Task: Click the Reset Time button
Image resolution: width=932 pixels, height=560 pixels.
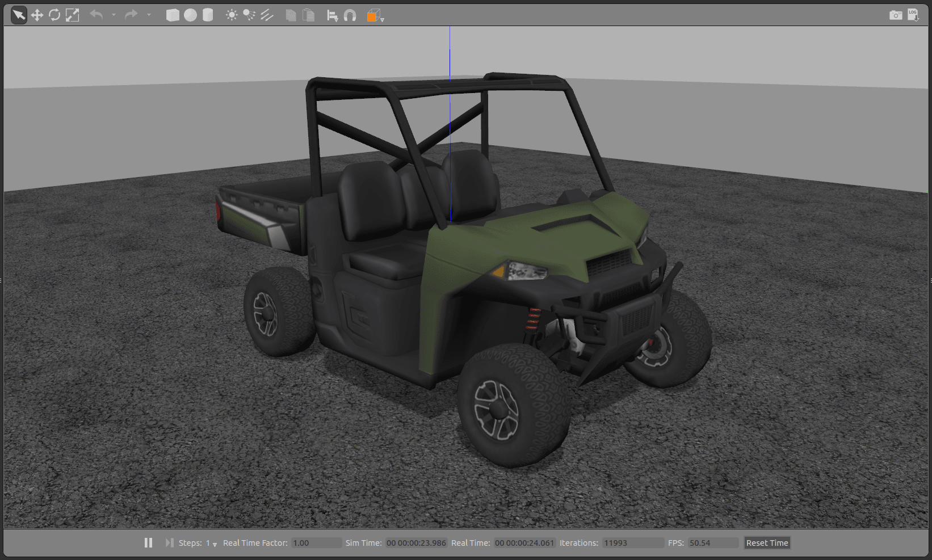Action: 767,543
